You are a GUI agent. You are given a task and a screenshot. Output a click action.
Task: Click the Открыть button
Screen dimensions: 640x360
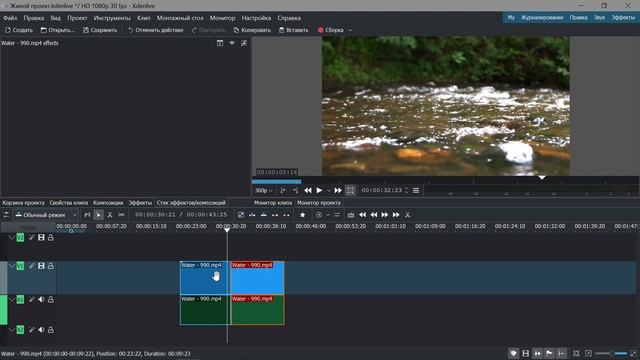(x=58, y=30)
